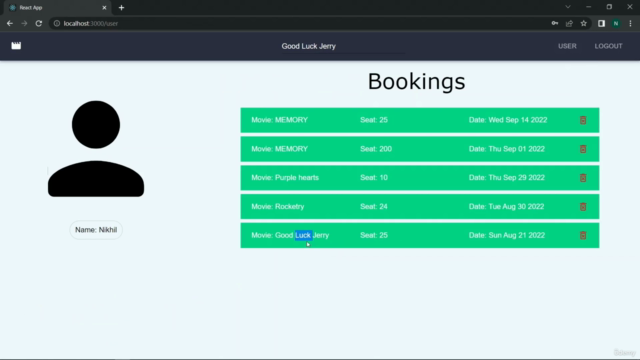
Task: Click Date: Sun Aug 21 2022
Action: tap(507, 235)
